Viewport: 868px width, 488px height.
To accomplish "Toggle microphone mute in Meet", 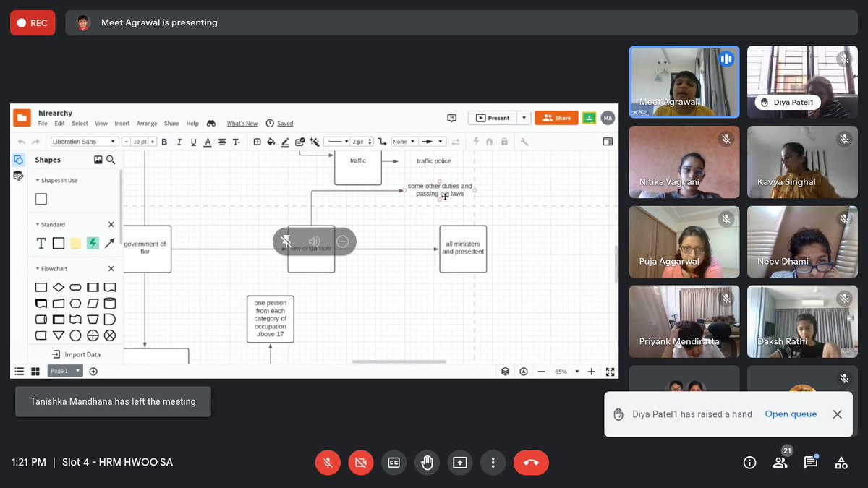I will [328, 463].
